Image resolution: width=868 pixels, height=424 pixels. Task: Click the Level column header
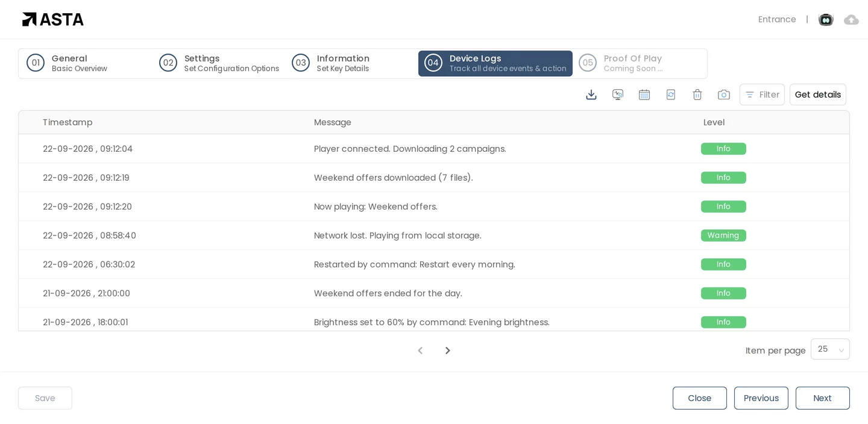pyautogui.click(x=714, y=122)
